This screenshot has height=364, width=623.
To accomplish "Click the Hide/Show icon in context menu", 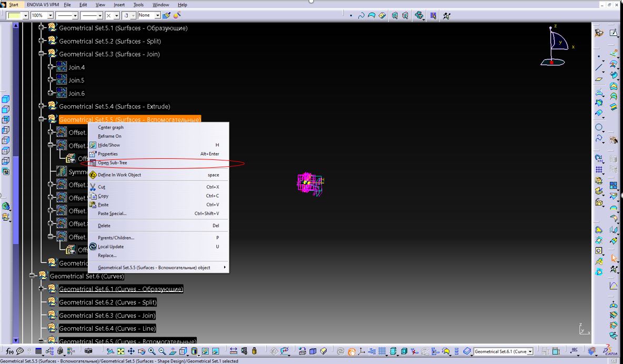I will pyautogui.click(x=93, y=145).
